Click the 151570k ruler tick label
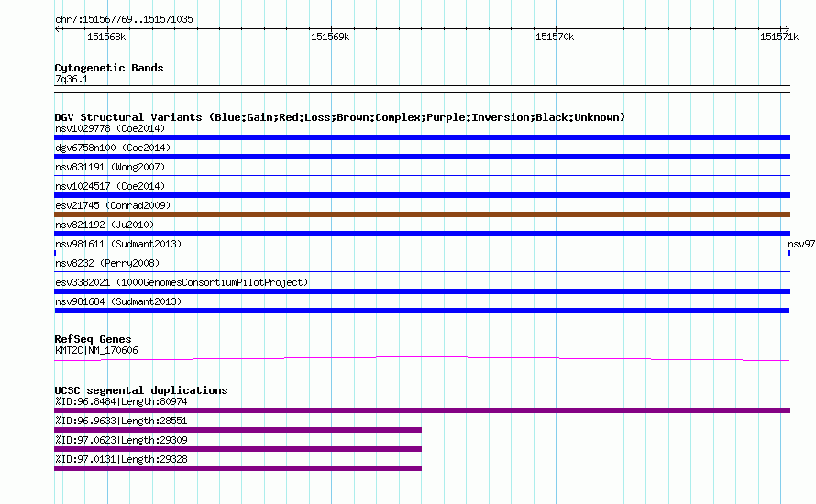 coord(555,37)
